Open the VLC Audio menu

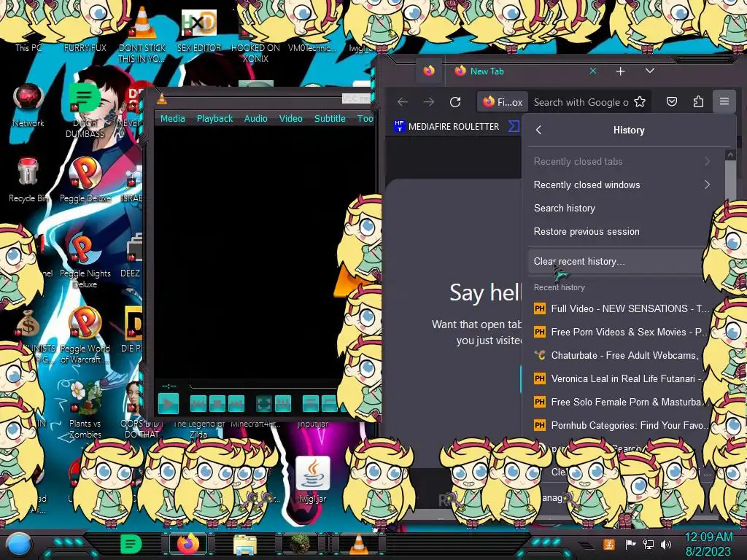click(x=256, y=119)
